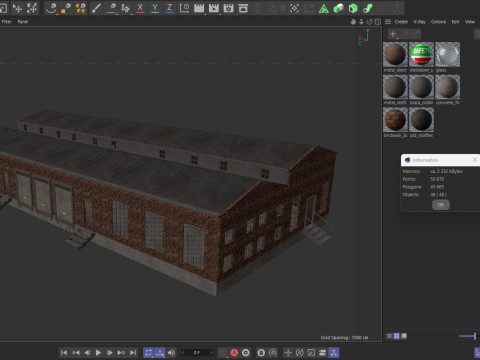Toggle Z axis lock

coord(169,8)
